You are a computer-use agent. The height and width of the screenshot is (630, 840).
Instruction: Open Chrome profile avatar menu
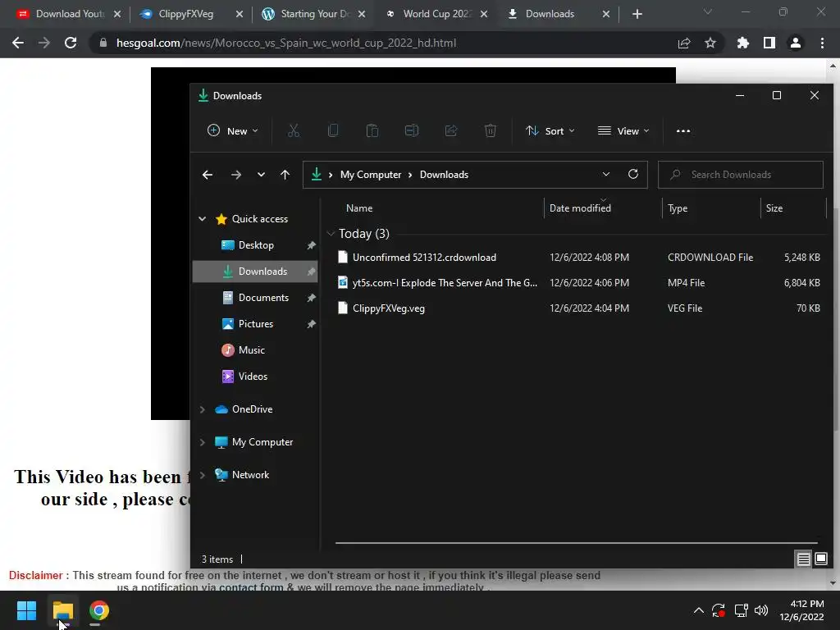(x=796, y=43)
